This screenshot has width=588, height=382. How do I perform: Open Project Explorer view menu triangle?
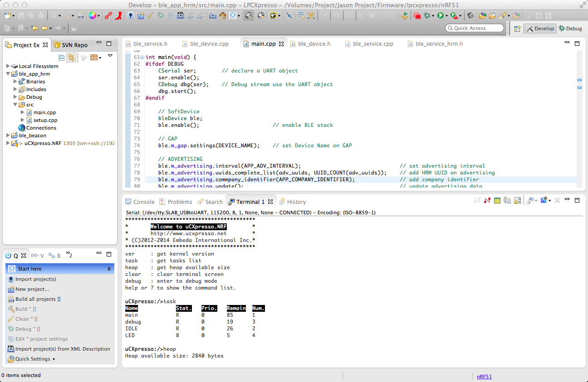coord(110,56)
